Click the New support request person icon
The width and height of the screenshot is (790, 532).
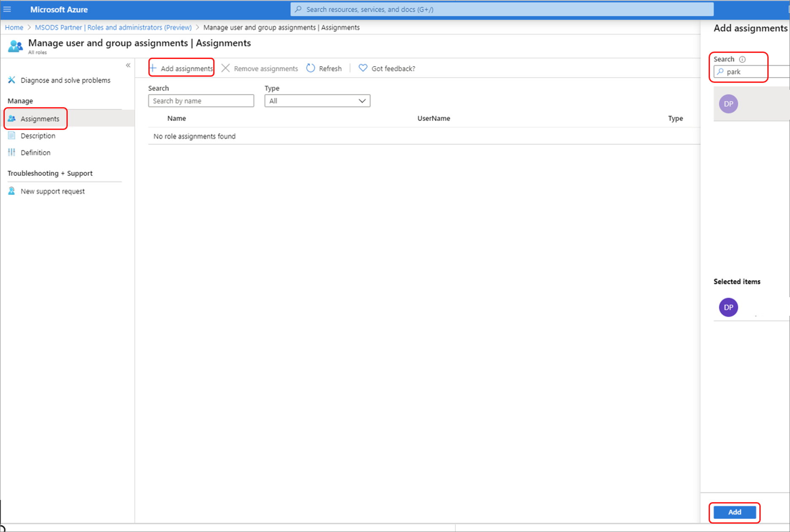(12, 191)
